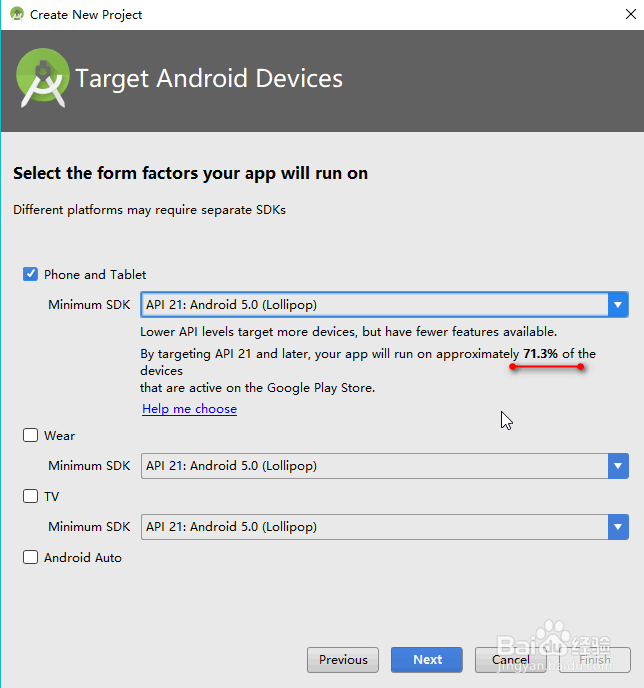Proceed with the Next button
This screenshot has height=688, width=644.
(427, 659)
